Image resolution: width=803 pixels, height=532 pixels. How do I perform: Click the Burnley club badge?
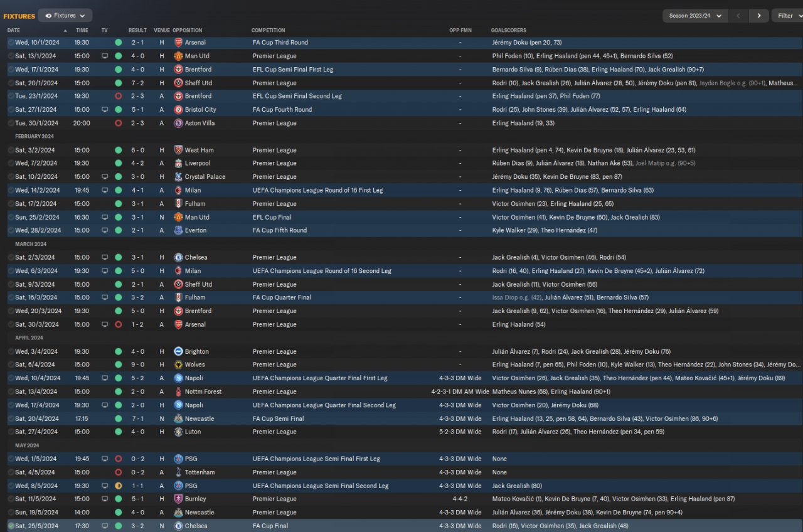click(178, 499)
